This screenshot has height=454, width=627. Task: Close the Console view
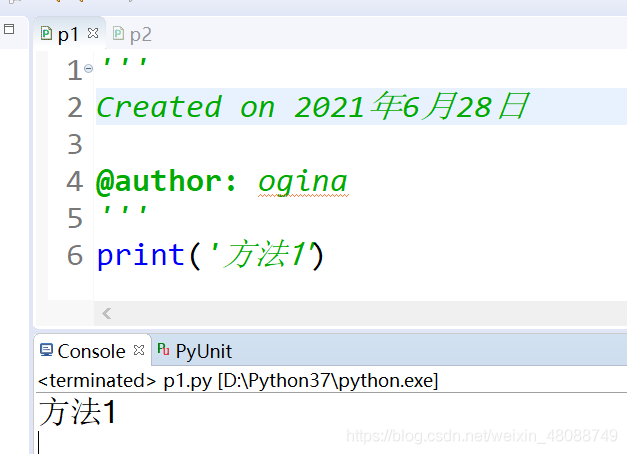[x=139, y=350]
